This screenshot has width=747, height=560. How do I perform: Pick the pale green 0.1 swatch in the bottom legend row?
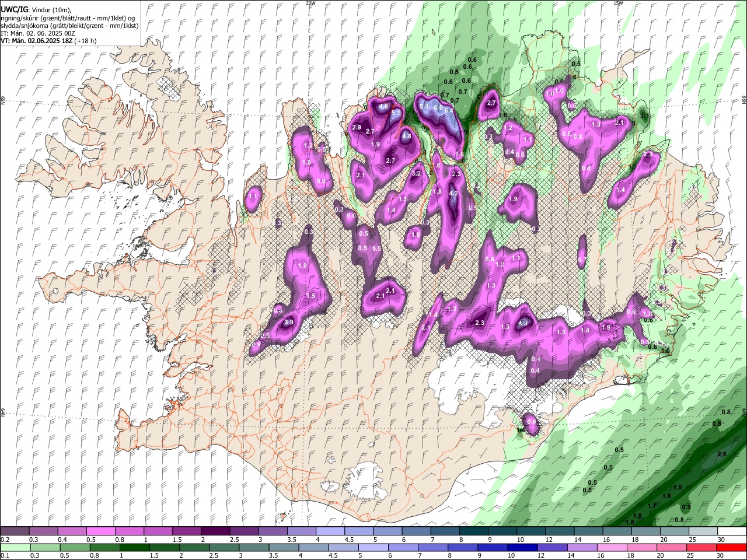click(x=15, y=547)
